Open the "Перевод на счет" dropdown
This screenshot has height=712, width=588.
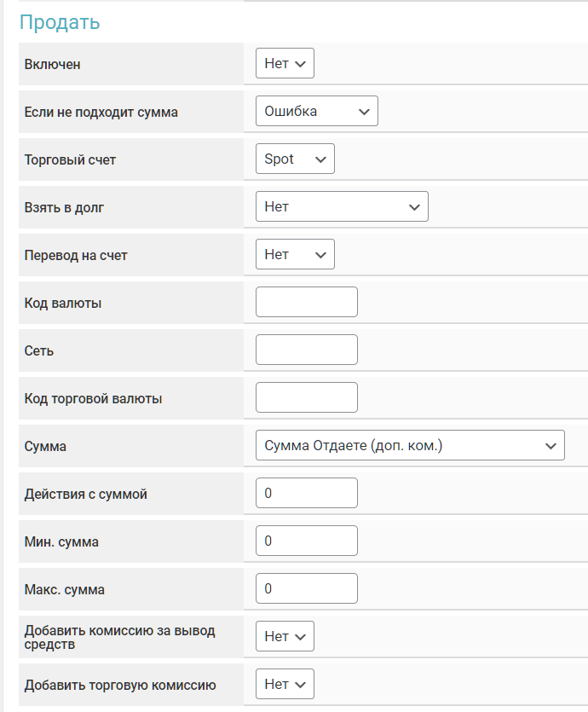tap(295, 255)
